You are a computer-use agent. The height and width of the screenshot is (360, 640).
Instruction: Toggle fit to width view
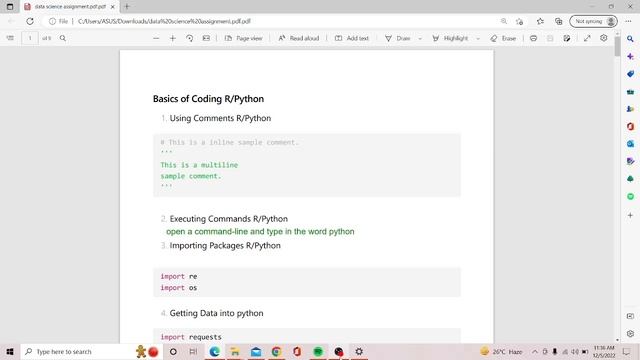[x=206, y=38]
